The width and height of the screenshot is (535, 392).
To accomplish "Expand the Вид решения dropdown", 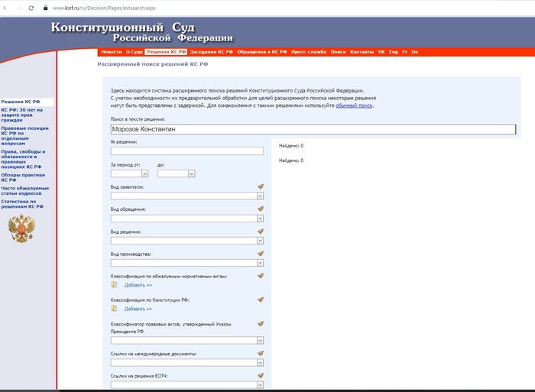I will tap(260, 241).
